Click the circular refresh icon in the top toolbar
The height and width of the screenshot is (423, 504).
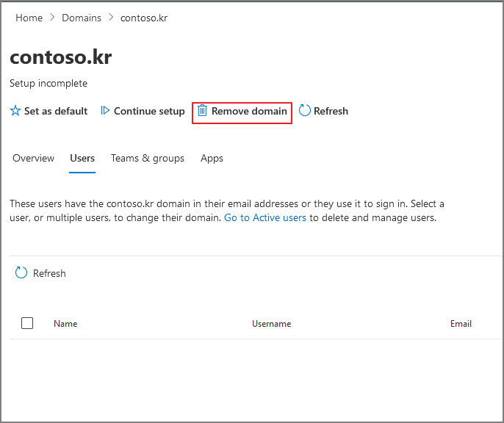tap(304, 110)
